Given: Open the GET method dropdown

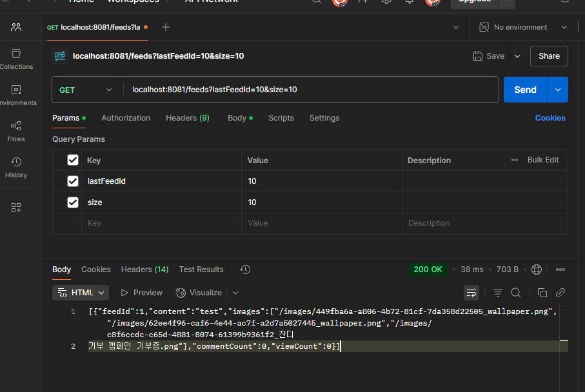Looking at the screenshot, I should click(x=86, y=90).
